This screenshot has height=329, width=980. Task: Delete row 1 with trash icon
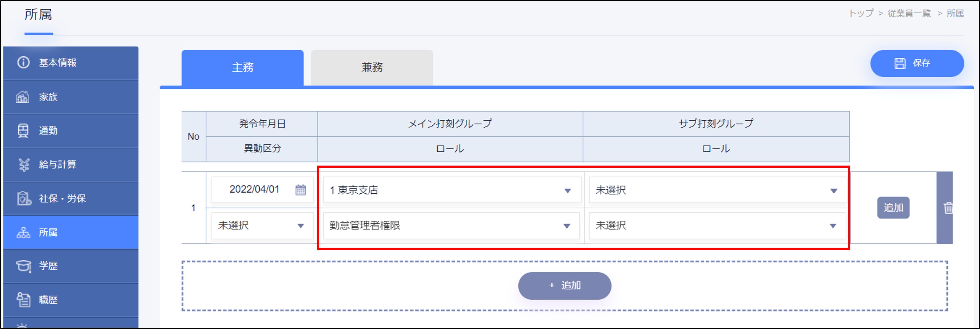(x=948, y=208)
